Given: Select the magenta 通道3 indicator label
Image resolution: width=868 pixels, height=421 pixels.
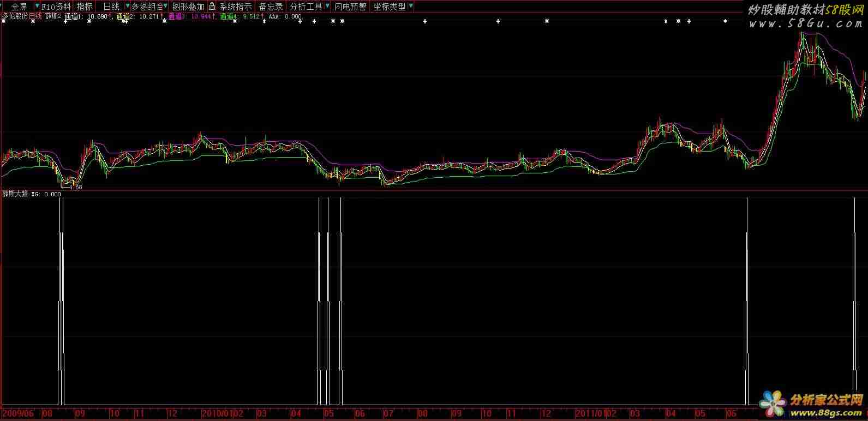Looking at the screenshot, I should [x=177, y=16].
